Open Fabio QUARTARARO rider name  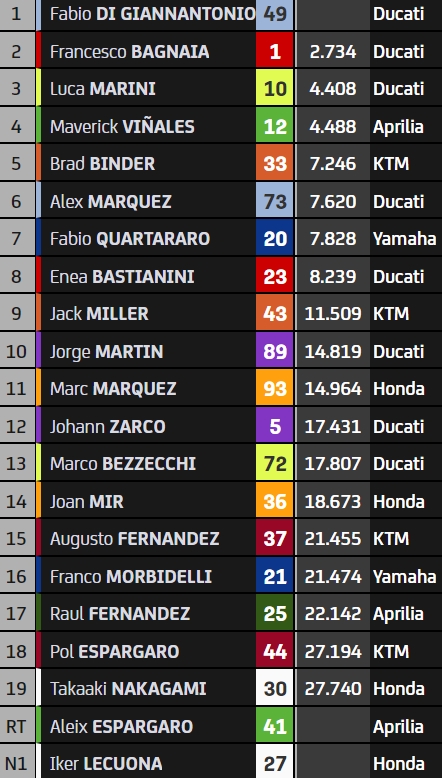tap(130, 239)
